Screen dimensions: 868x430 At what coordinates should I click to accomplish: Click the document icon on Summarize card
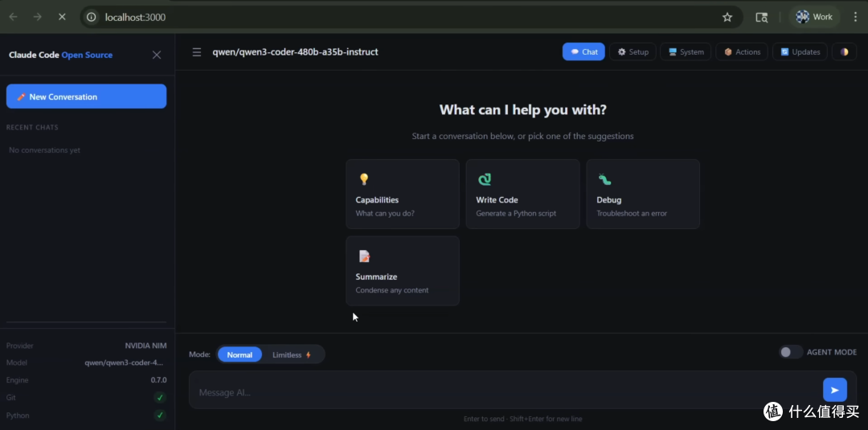coord(364,256)
